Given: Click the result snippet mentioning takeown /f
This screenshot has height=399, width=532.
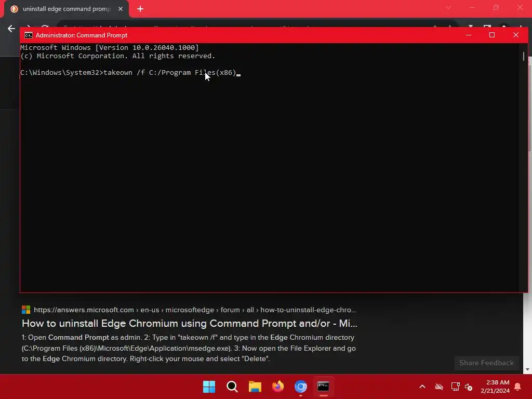Looking at the screenshot, I should coord(189,348).
